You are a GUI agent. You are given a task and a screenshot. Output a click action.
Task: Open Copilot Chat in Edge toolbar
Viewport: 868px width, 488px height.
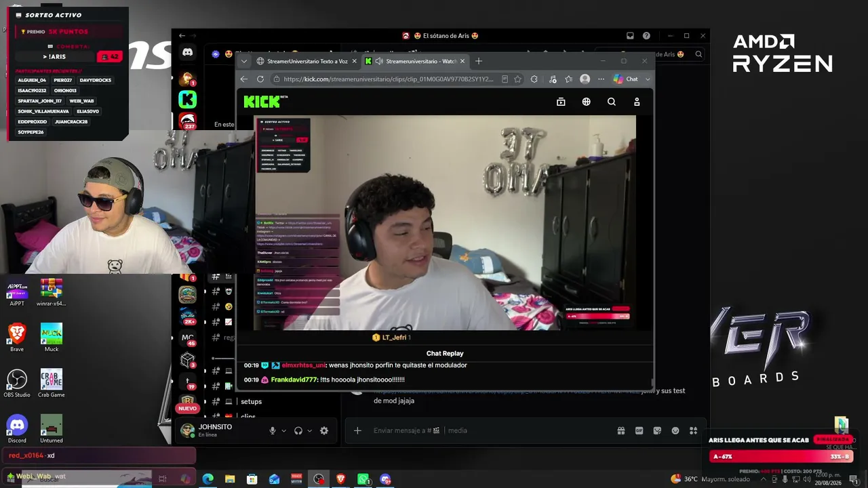(626, 79)
